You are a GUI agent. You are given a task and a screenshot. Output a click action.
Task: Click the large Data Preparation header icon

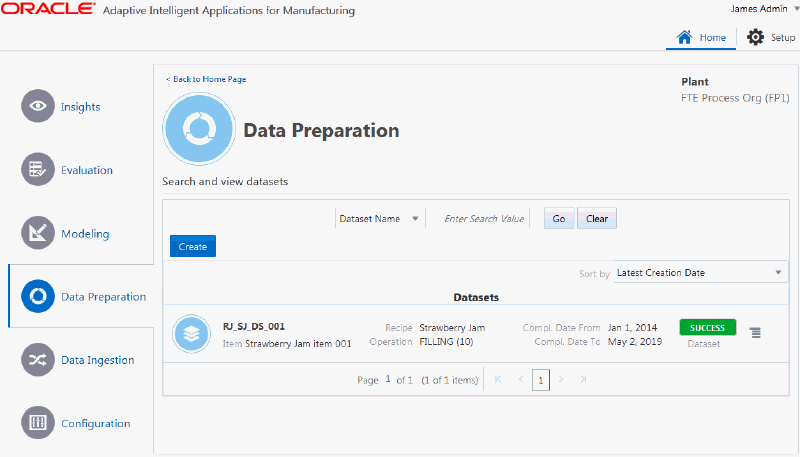click(x=199, y=129)
